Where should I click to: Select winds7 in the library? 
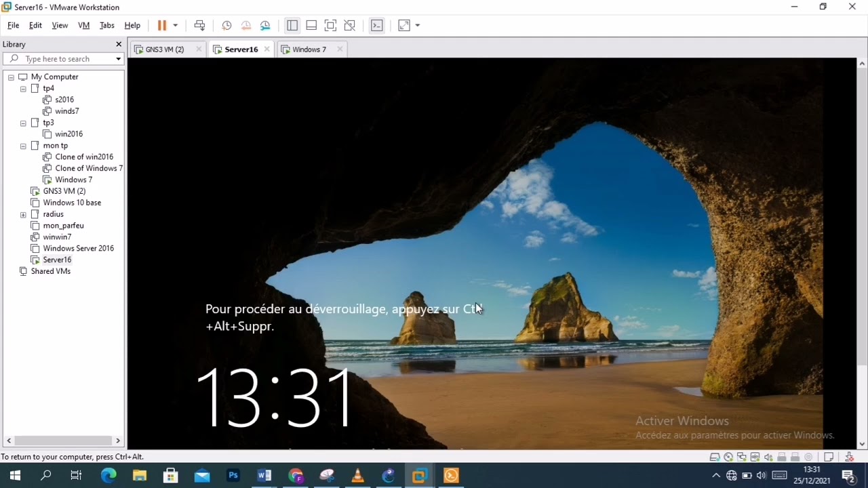click(x=66, y=111)
